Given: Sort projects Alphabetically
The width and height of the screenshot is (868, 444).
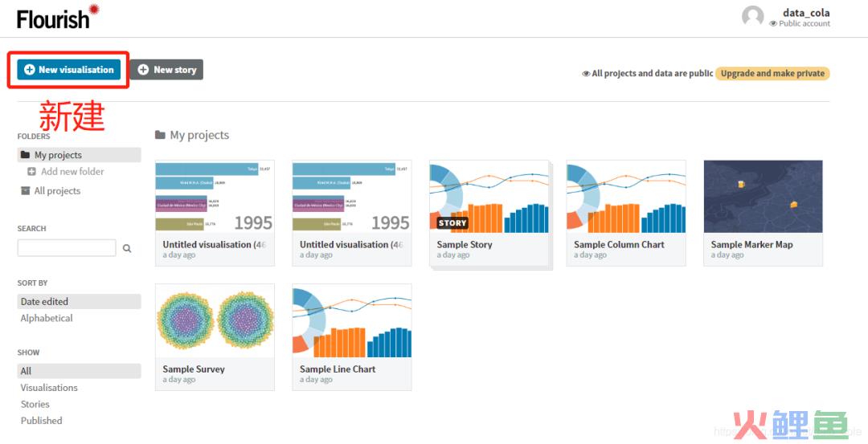Looking at the screenshot, I should click(47, 318).
